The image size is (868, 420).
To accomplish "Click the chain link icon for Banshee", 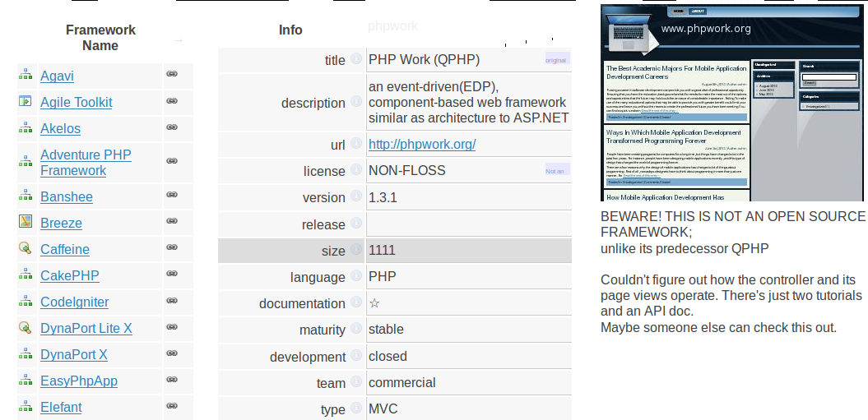I will [x=172, y=194].
